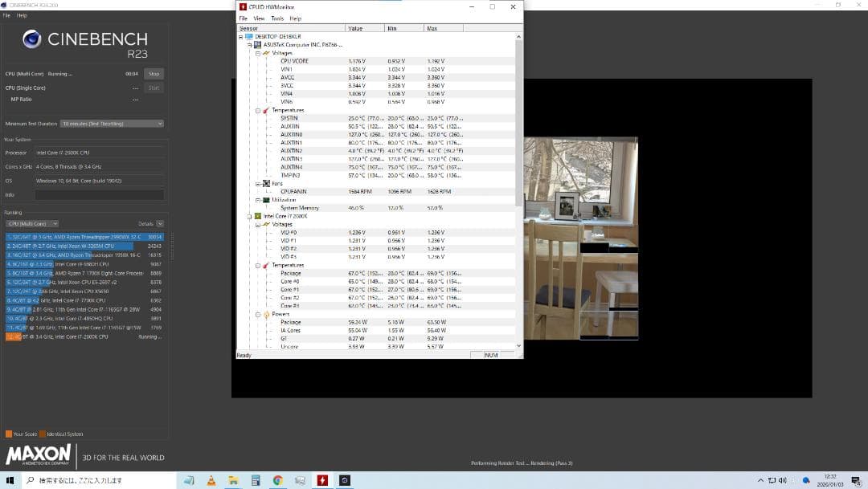Collapse the Intel Core i7 2600K node
The width and height of the screenshot is (868, 489).
tap(250, 216)
